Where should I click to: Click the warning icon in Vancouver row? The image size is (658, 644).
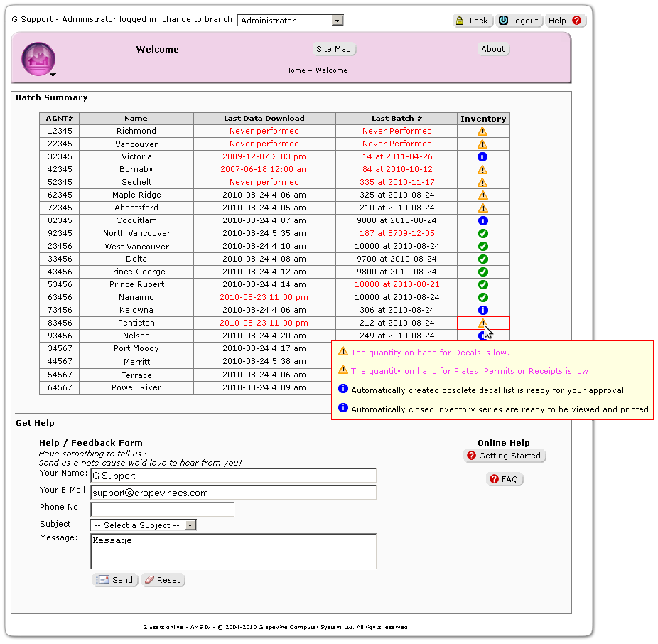click(482, 144)
